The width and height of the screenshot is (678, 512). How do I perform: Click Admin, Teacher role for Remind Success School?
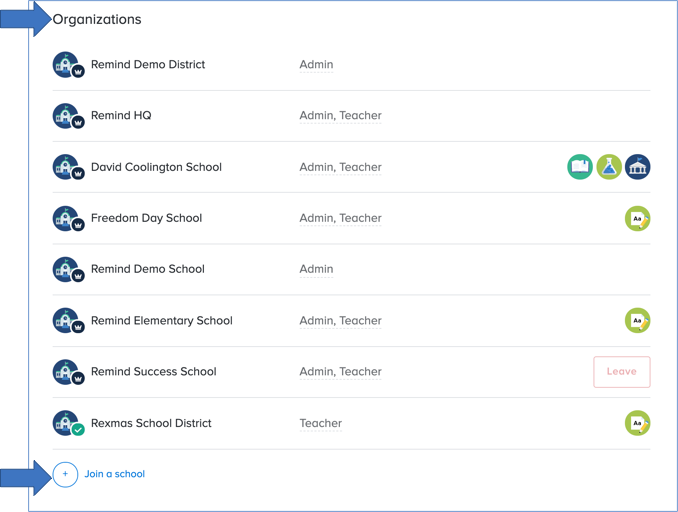[341, 371]
